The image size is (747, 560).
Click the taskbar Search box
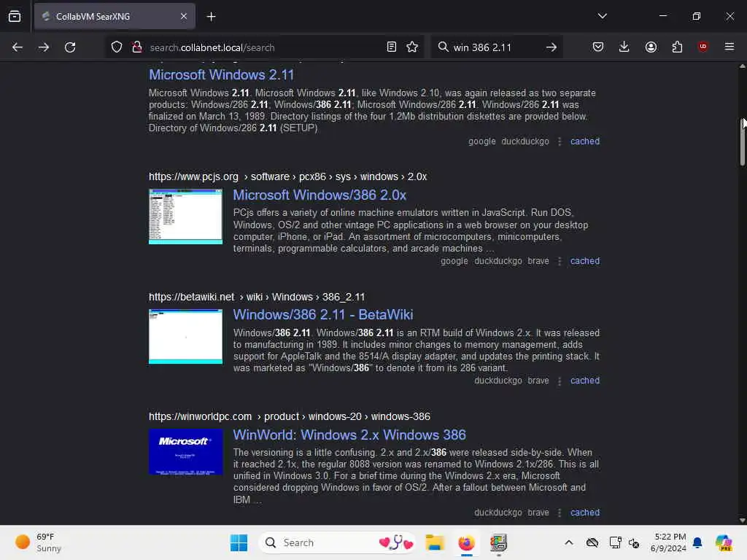tap(337, 542)
